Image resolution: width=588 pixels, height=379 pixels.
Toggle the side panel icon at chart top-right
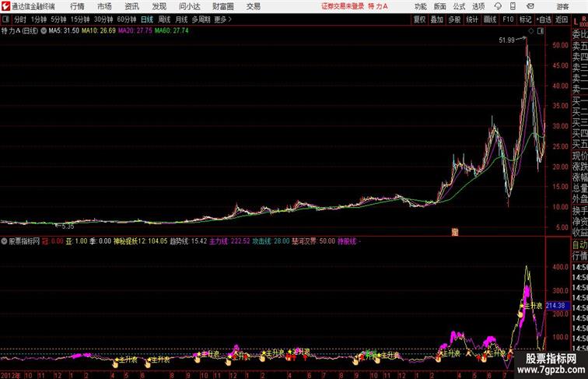tap(541, 31)
